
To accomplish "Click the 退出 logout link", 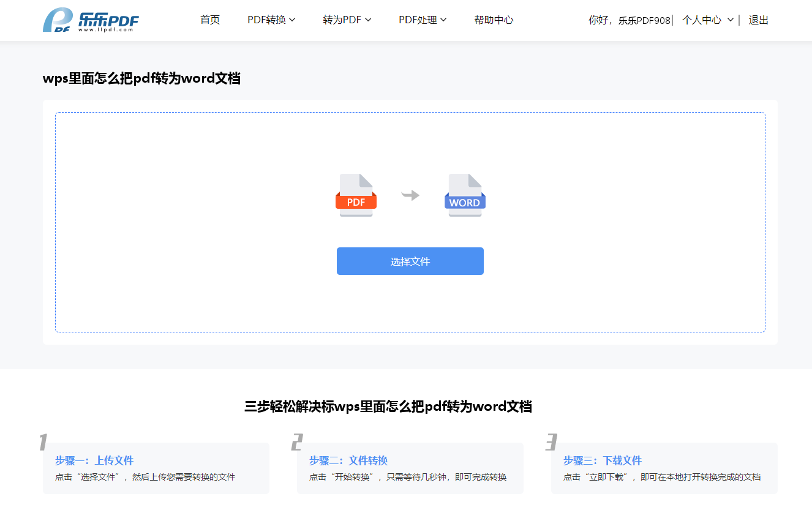I will 758,20.
